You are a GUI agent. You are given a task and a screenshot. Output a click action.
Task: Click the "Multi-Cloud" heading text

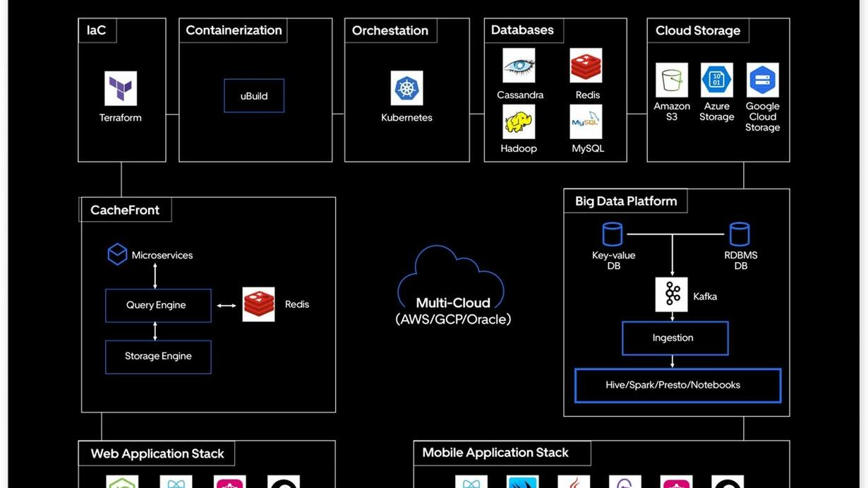click(453, 303)
